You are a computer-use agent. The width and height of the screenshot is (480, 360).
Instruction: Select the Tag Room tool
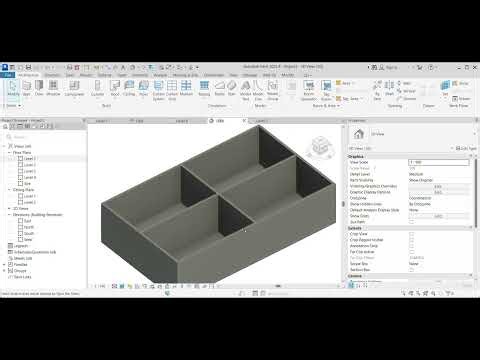click(x=326, y=90)
